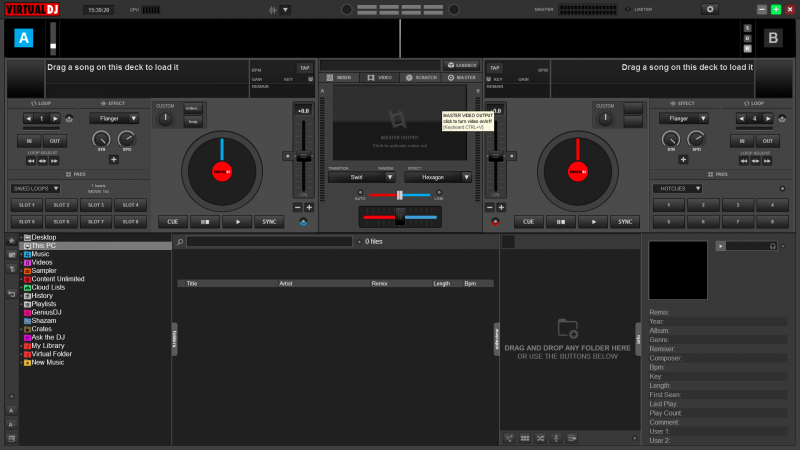Screen dimensions: 800x450
Task: Click the left deck pitch fader
Action: 304,157
